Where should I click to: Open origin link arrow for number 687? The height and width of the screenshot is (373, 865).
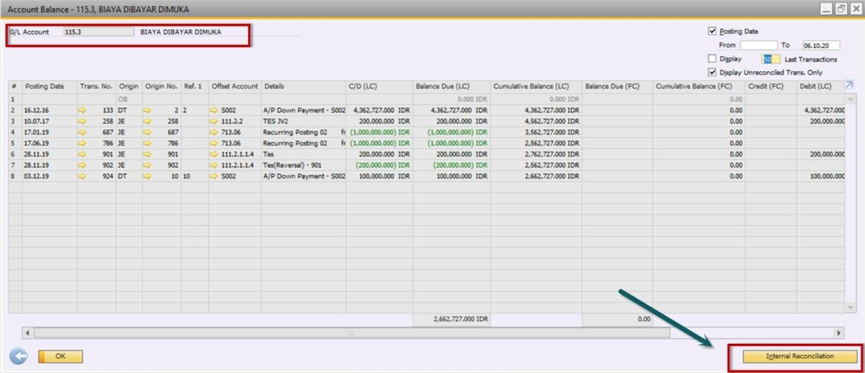coord(147,132)
